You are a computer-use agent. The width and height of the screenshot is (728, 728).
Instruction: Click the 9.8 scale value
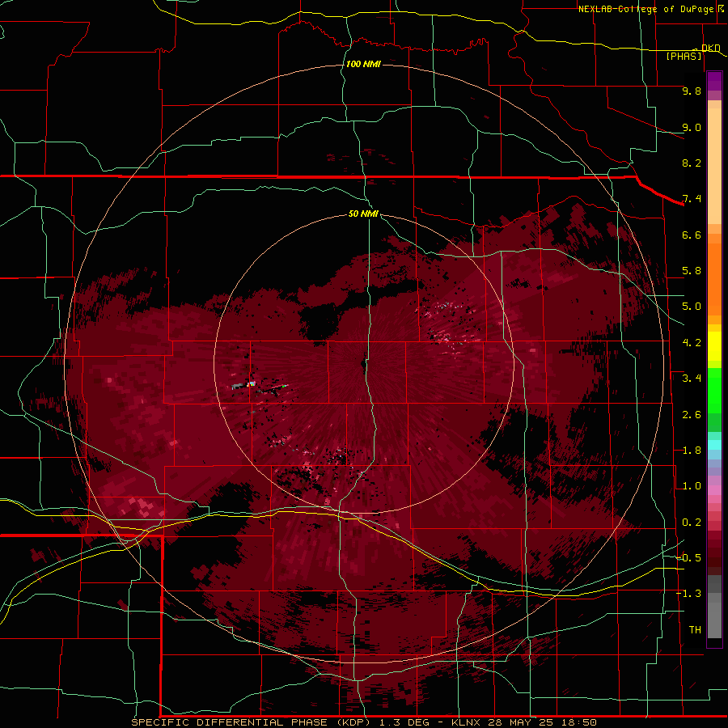pos(692,91)
